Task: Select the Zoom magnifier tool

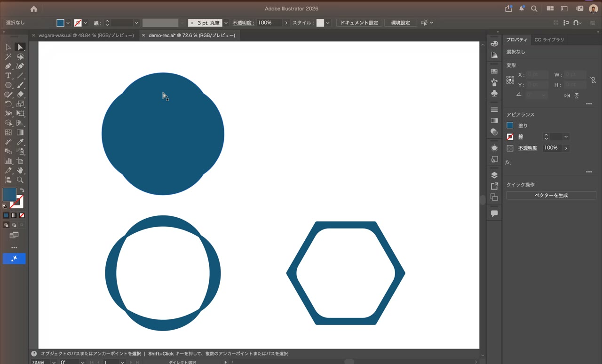Action: pyautogui.click(x=20, y=180)
